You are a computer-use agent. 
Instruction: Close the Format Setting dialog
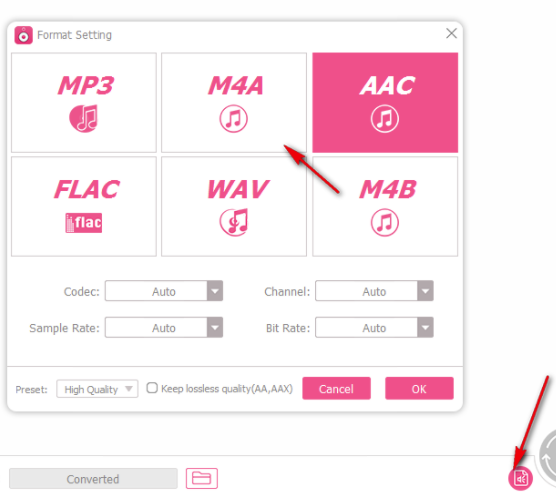point(451,34)
